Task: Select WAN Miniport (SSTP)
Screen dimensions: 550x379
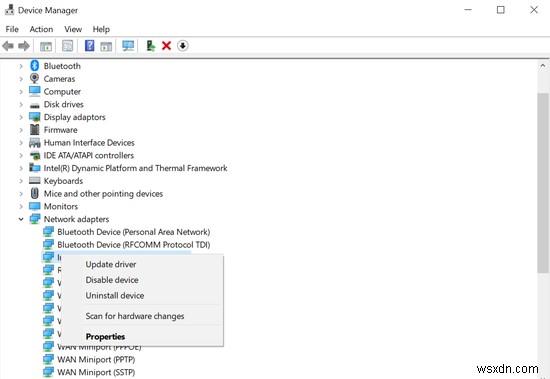Action: (x=96, y=372)
